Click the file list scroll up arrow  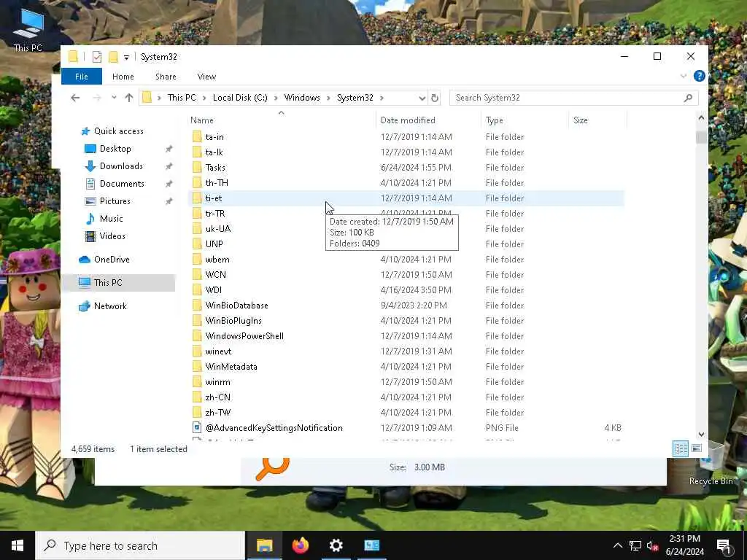(x=701, y=117)
